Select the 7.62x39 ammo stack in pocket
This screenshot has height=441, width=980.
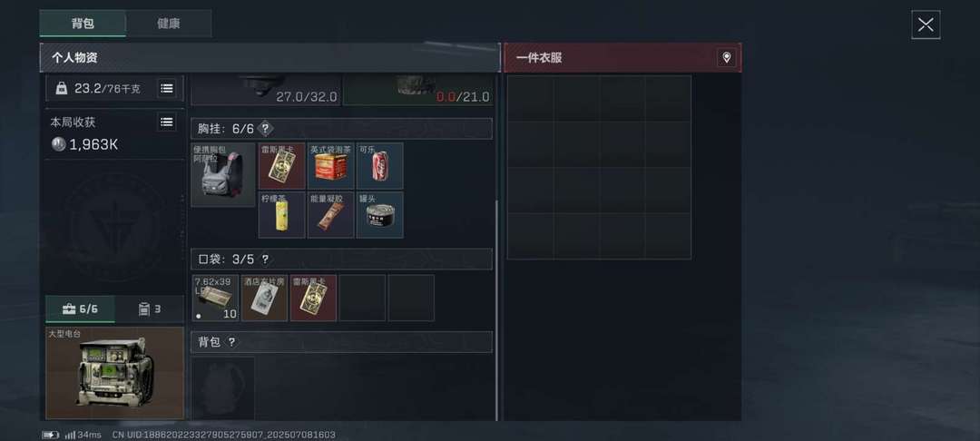coord(215,298)
